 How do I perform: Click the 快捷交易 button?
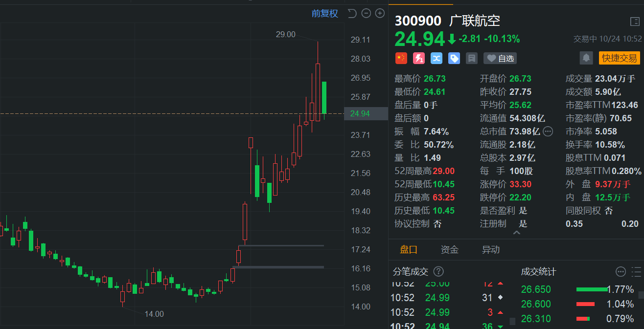tap(620, 58)
